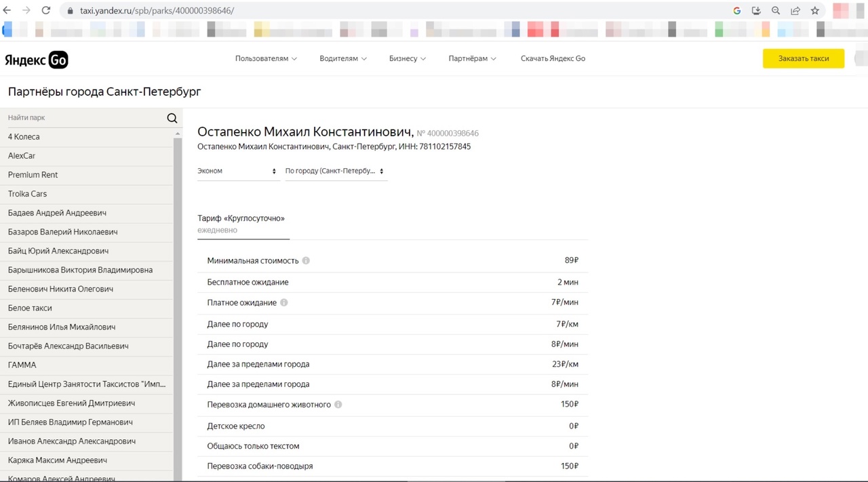Select Белянинов Илья Михайлович
This screenshot has width=868, height=482.
pyautogui.click(x=87, y=327)
